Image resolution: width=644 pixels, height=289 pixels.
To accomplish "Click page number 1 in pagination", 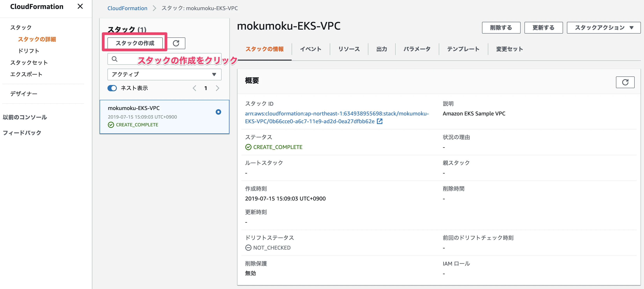I will pos(206,88).
